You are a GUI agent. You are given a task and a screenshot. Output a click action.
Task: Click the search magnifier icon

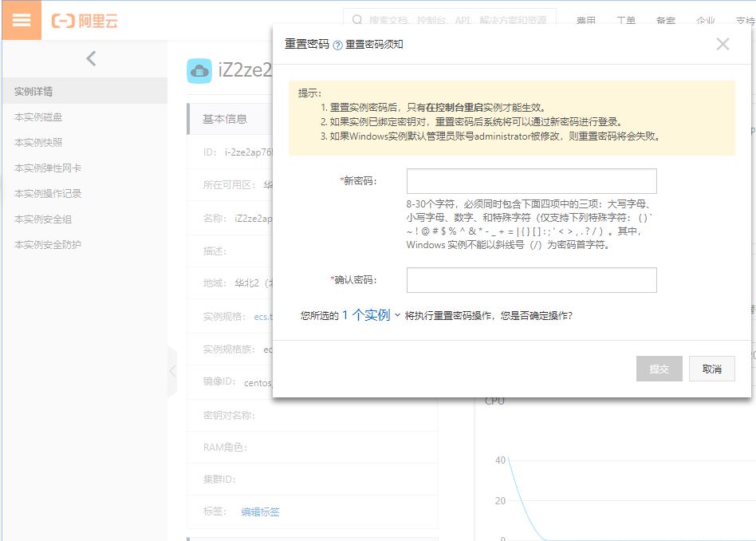pos(356,19)
